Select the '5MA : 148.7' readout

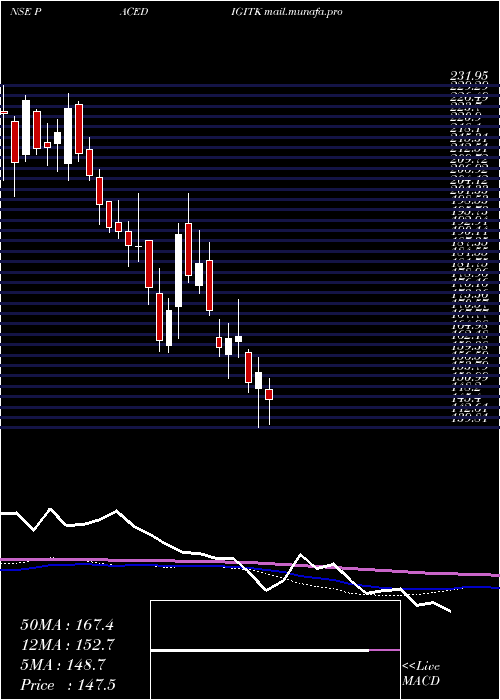tap(63, 665)
